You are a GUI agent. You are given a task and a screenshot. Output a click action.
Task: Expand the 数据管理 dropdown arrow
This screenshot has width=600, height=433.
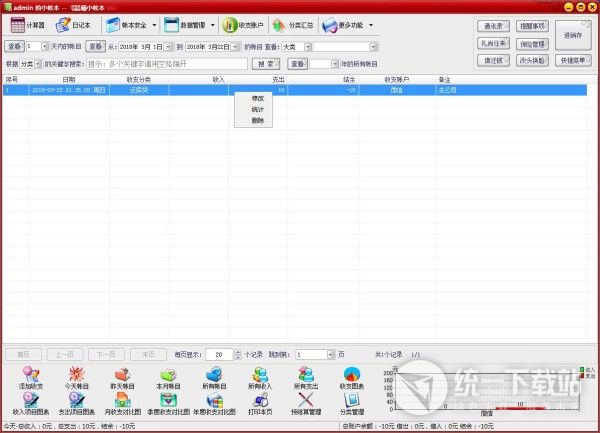pos(213,25)
